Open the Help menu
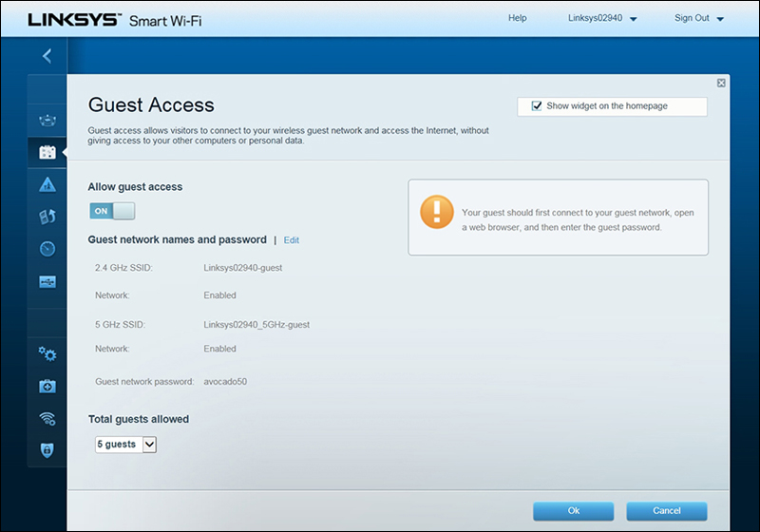 coord(517,18)
